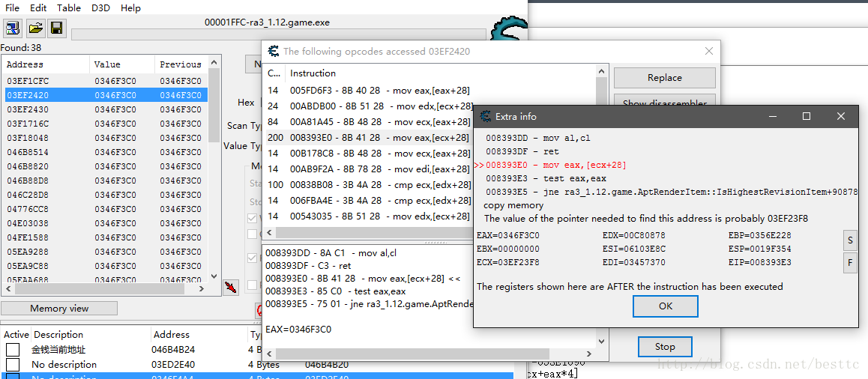This screenshot has height=379, width=868.
Task: Maximize the Extra info window
Action: pyautogui.click(x=807, y=116)
